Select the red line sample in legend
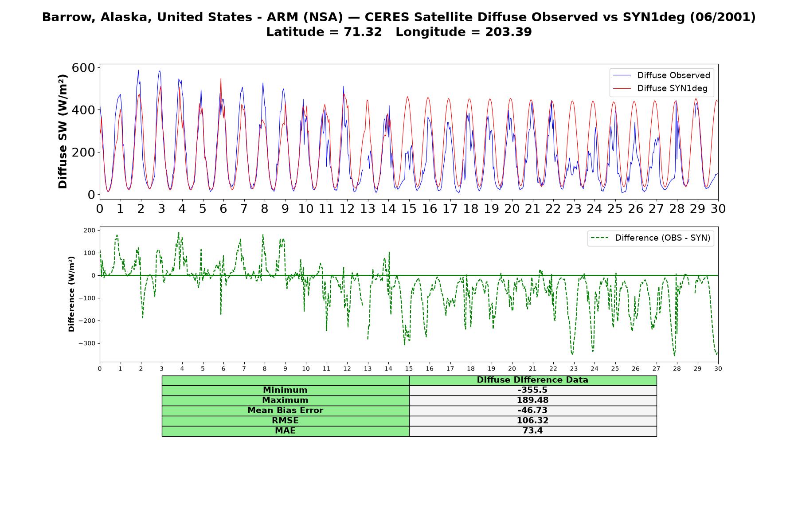 click(622, 88)
